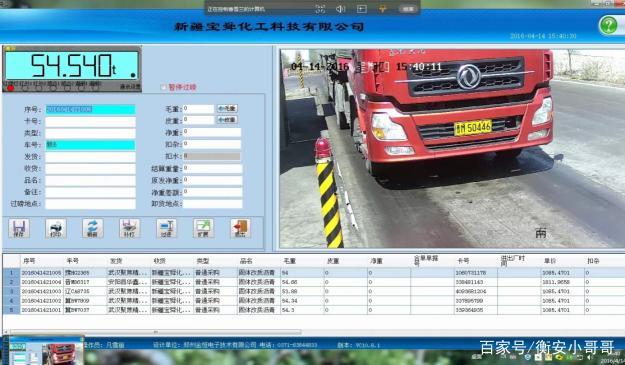Click the 品名 product name input field
This screenshot has height=365, width=625.
coord(90,181)
